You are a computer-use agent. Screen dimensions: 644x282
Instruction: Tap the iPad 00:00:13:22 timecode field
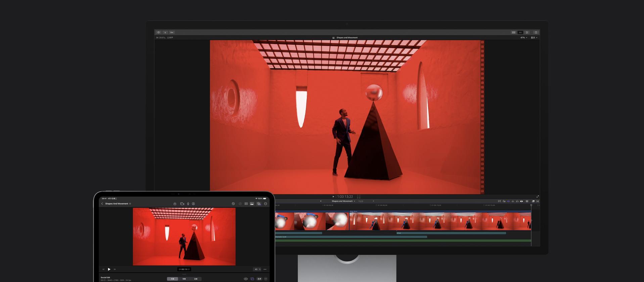(x=184, y=269)
